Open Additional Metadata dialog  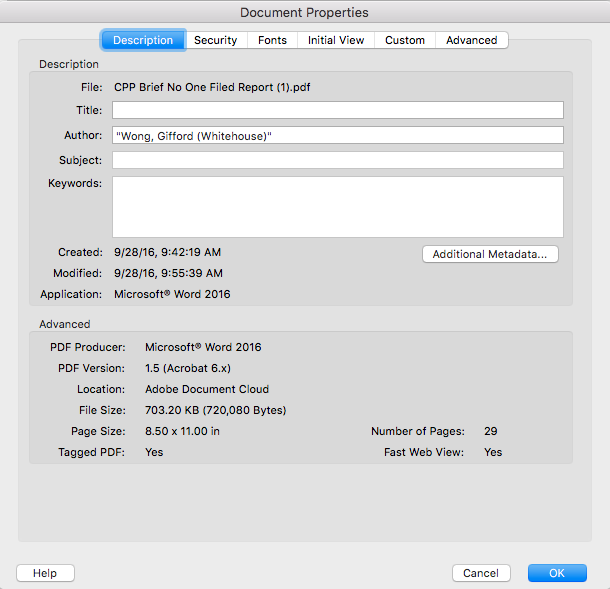[x=490, y=254]
